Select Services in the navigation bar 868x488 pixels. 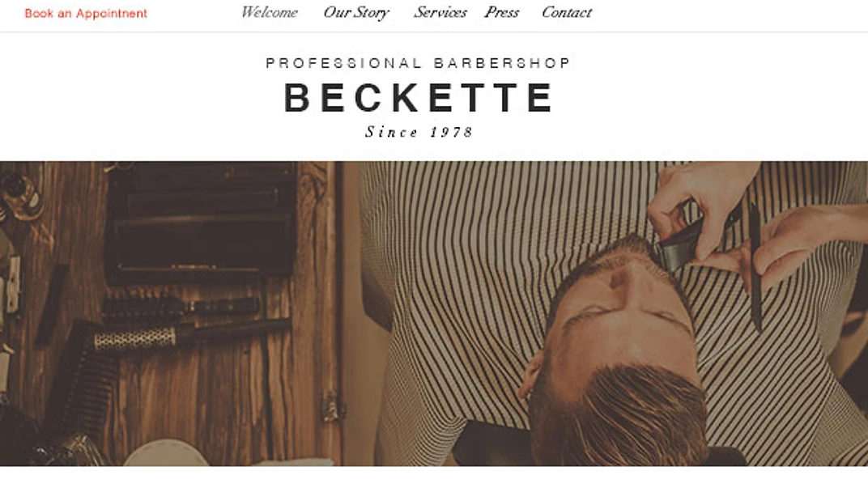[x=440, y=12]
